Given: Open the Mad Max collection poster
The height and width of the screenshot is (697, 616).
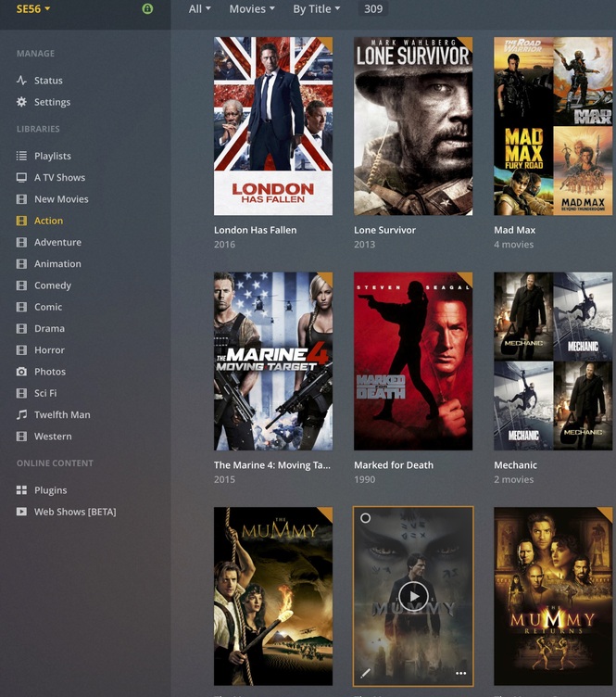Looking at the screenshot, I should [553, 126].
